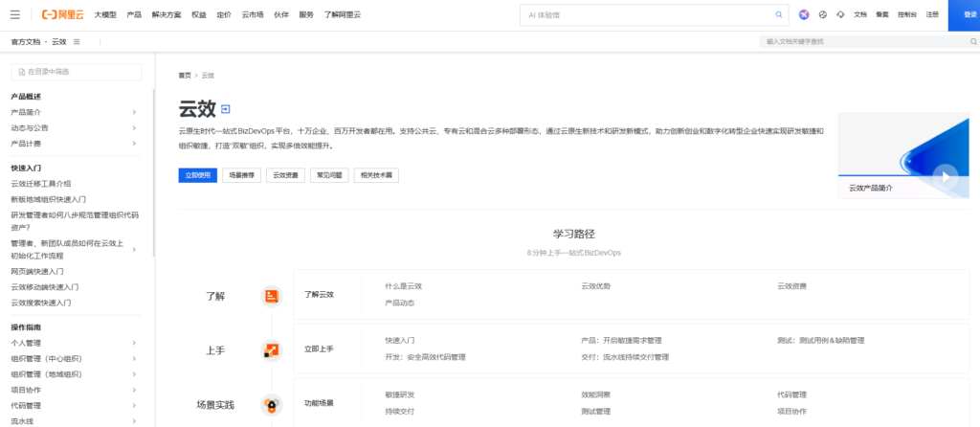This screenshot has width=980, height=427.
Task: Expand 组织管理（地域组织）
Action: 134,374
